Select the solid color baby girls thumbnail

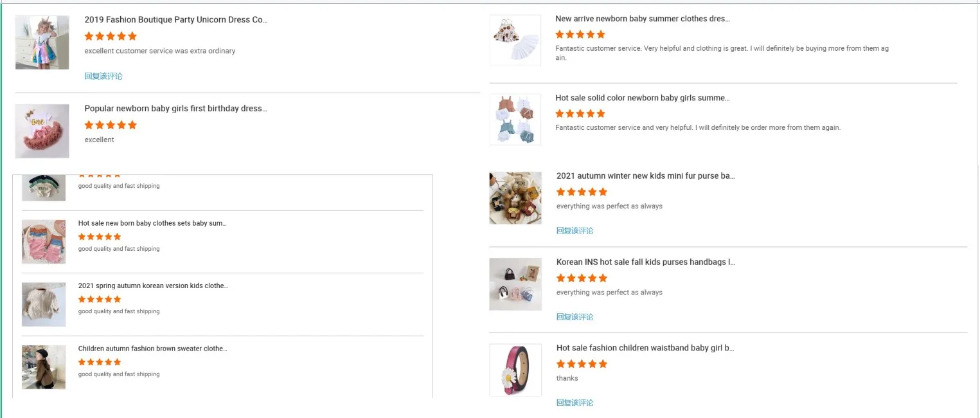tap(515, 120)
